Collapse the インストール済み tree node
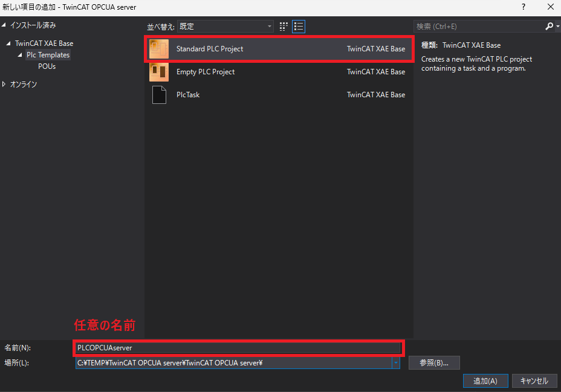Screen dimensions: 561x392 point(4,25)
